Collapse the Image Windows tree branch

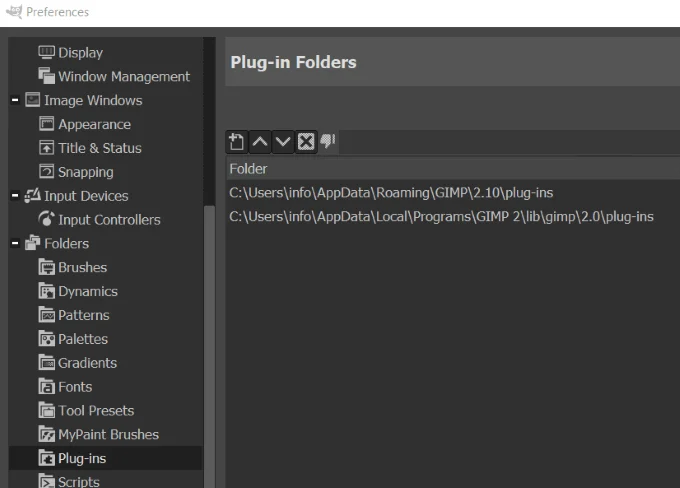(15, 100)
